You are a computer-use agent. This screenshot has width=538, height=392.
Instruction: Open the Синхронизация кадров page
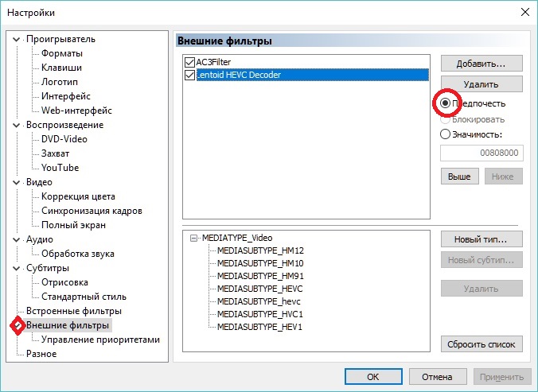coord(92,211)
